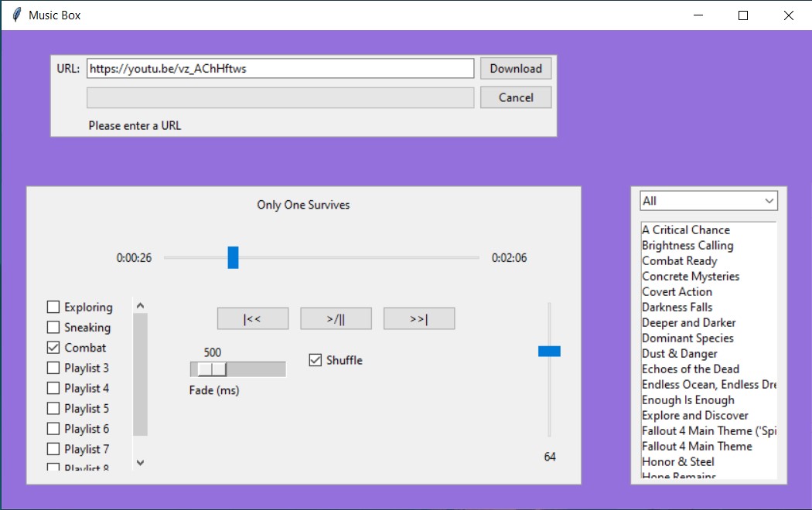Tick the Sneaking playlist checkbox
Image resolution: width=812 pixels, height=510 pixels.
pos(53,328)
